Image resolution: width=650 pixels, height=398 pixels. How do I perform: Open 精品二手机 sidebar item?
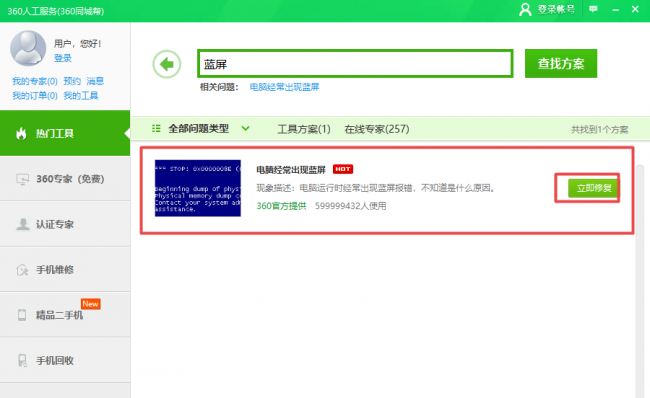(x=65, y=315)
